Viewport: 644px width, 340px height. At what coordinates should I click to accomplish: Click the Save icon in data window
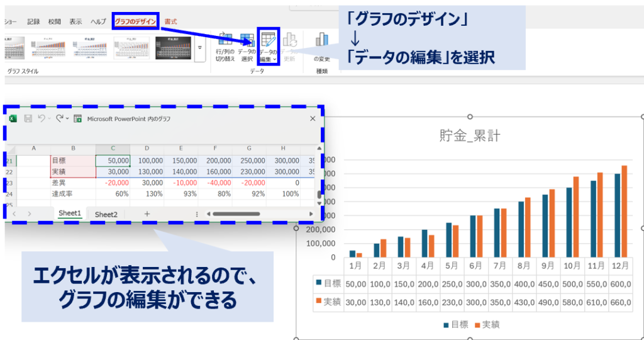[x=28, y=118]
